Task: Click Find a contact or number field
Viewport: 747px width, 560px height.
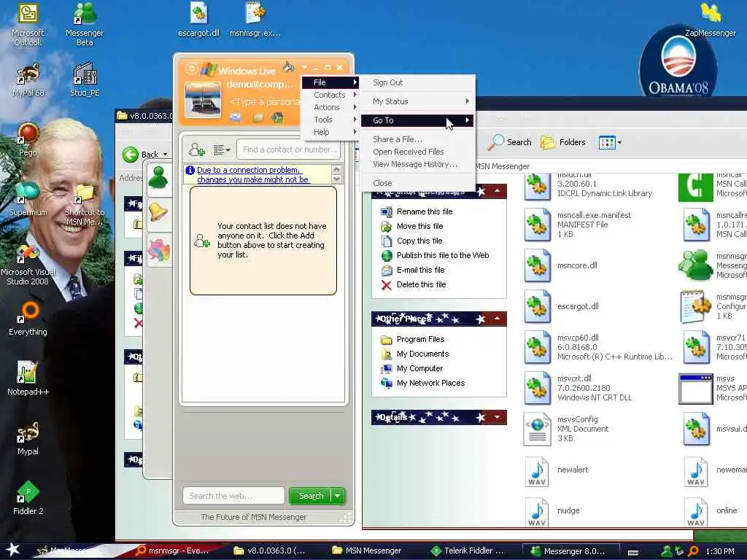Action: [288, 149]
